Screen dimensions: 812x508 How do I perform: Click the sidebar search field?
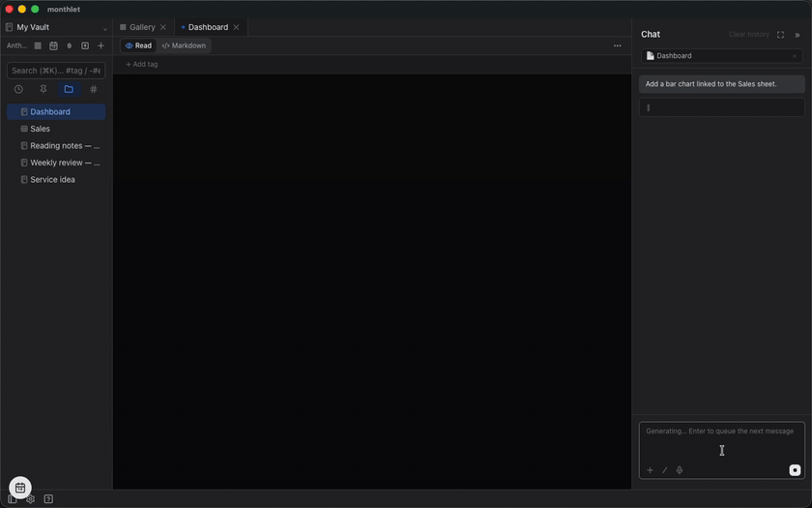point(56,71)
